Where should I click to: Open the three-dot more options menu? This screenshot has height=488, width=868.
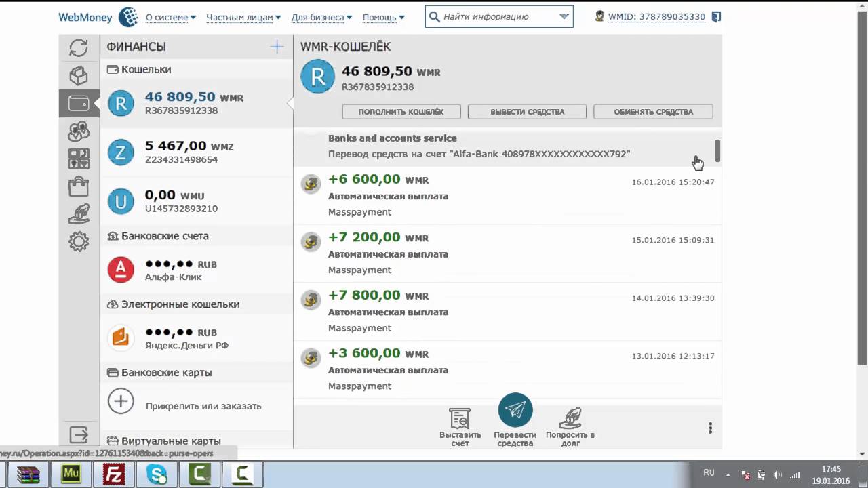[710, 428]
